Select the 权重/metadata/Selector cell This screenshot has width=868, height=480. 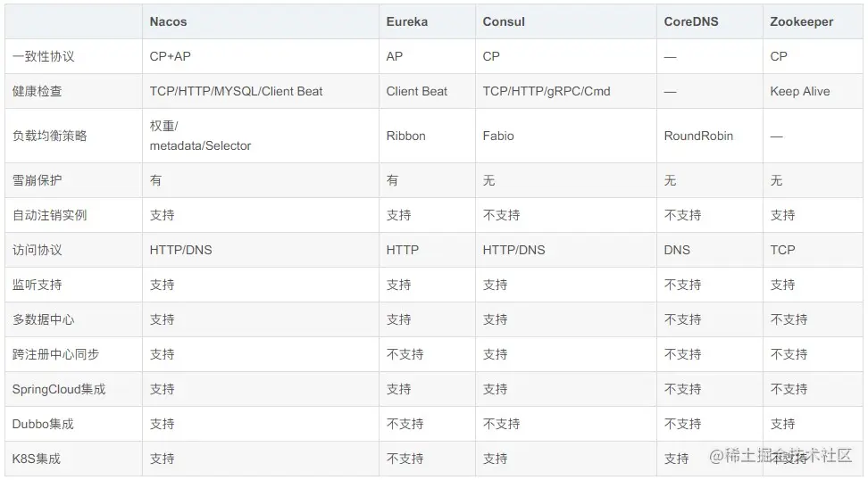coord(200,136)
